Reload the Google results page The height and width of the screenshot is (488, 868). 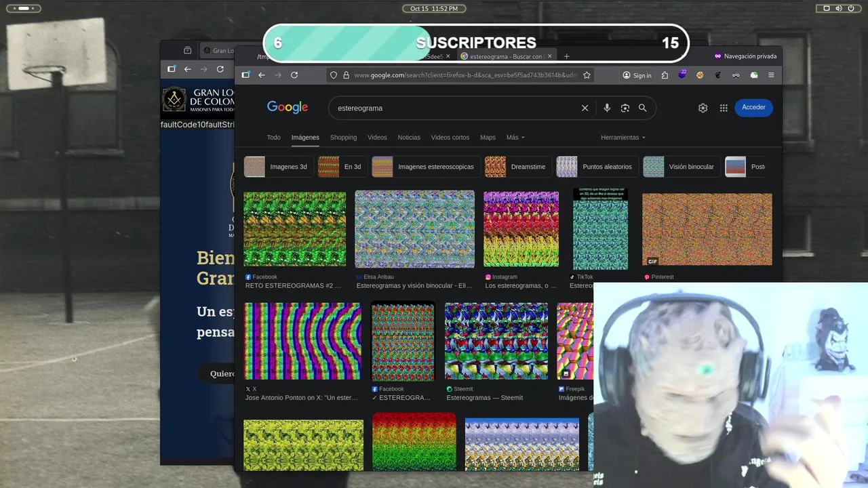[294, 75]
